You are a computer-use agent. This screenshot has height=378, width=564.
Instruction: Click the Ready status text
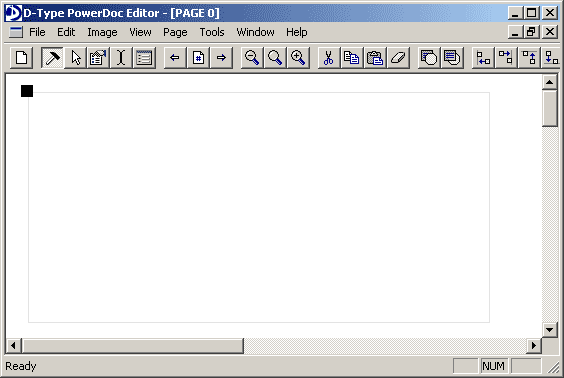pos(21,366)
